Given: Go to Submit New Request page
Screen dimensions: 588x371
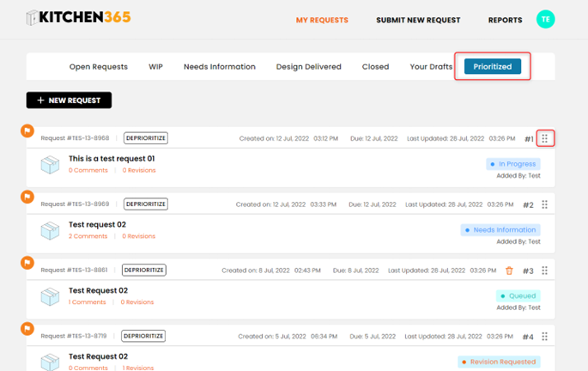Looking at the screenshot, I should pos(418,21).
